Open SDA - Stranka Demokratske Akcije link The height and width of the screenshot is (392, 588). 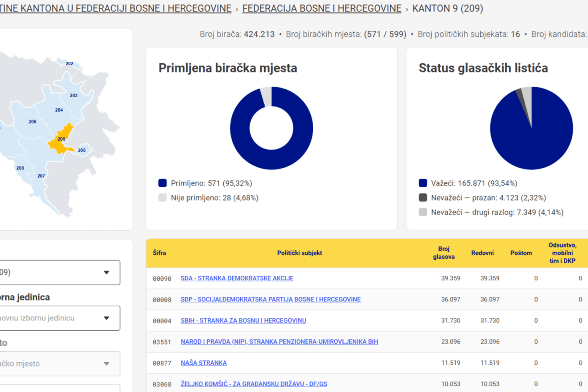(237, 278)
